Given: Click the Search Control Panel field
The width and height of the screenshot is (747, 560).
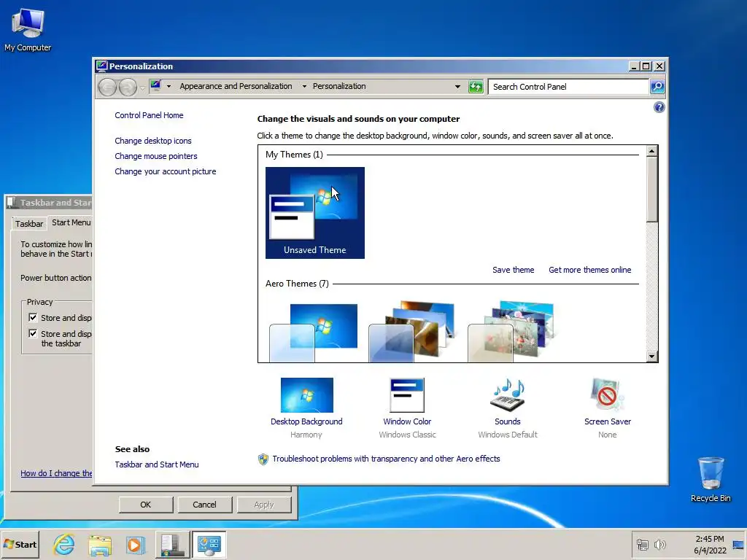Looking at the screenshot, I should tap(569, 87).
